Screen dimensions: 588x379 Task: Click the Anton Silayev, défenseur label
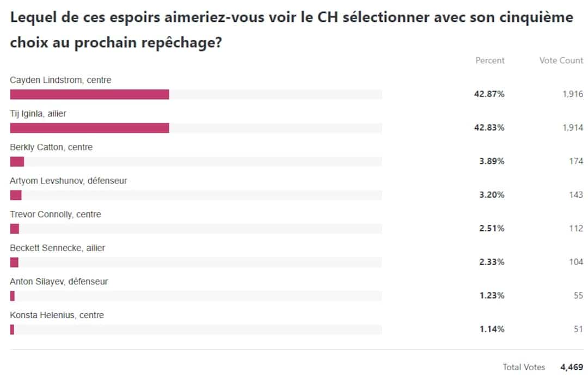[59, 282]
